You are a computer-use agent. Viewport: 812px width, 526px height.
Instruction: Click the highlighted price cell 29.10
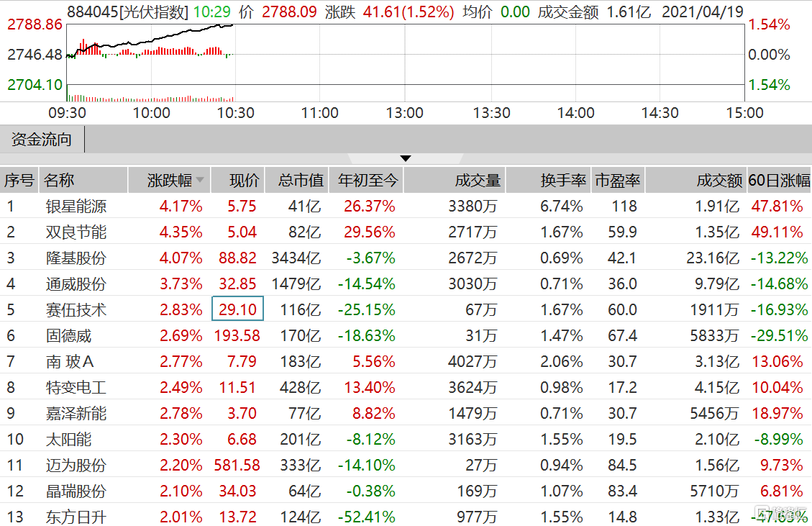tap(237, 309)
